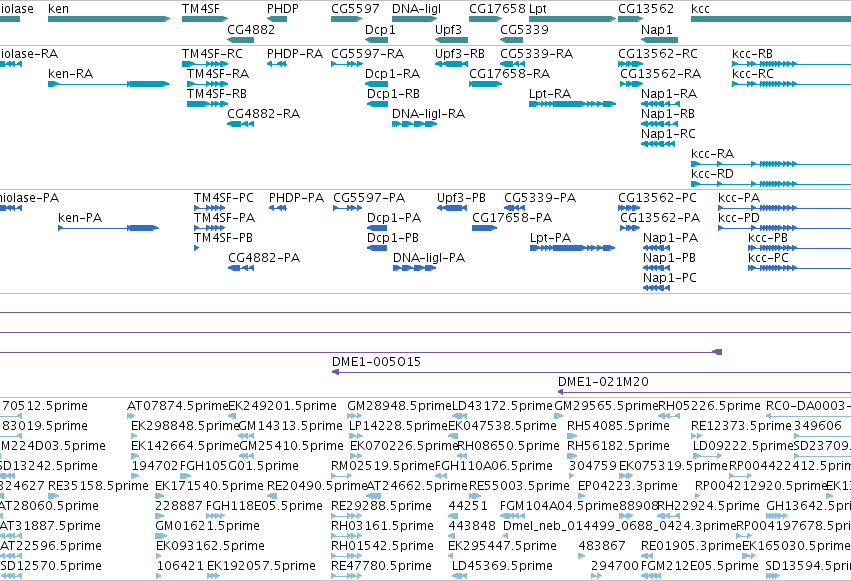851x581 pixels.
Task: Click the TM4SF gene feature
Action: (x=205, y=19)
